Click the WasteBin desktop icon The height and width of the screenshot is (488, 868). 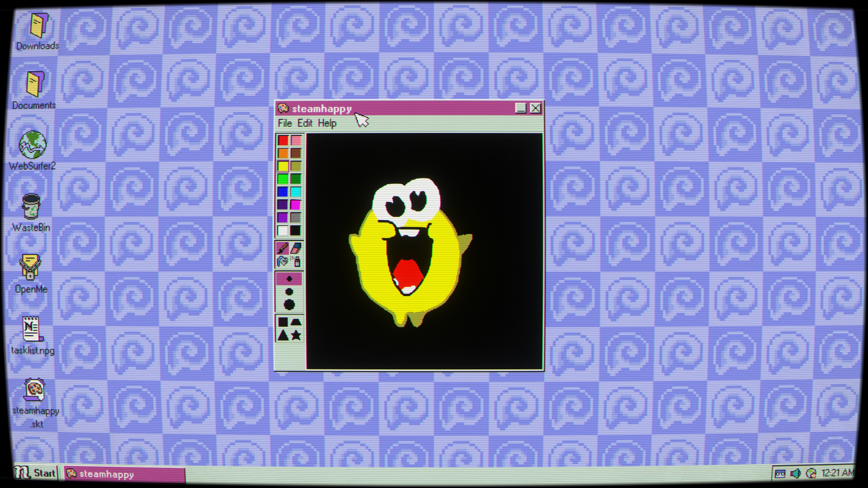(x=31, y=206)
